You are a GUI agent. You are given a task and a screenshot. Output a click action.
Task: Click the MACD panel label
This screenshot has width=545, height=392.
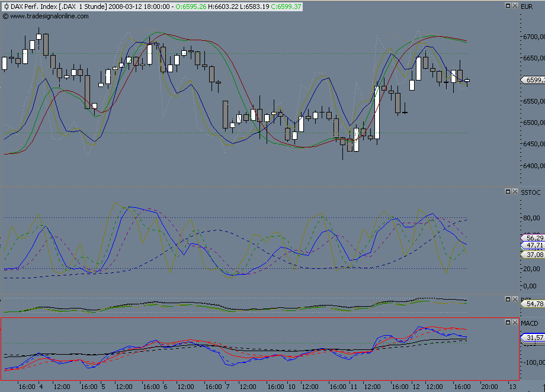point(530,323)
